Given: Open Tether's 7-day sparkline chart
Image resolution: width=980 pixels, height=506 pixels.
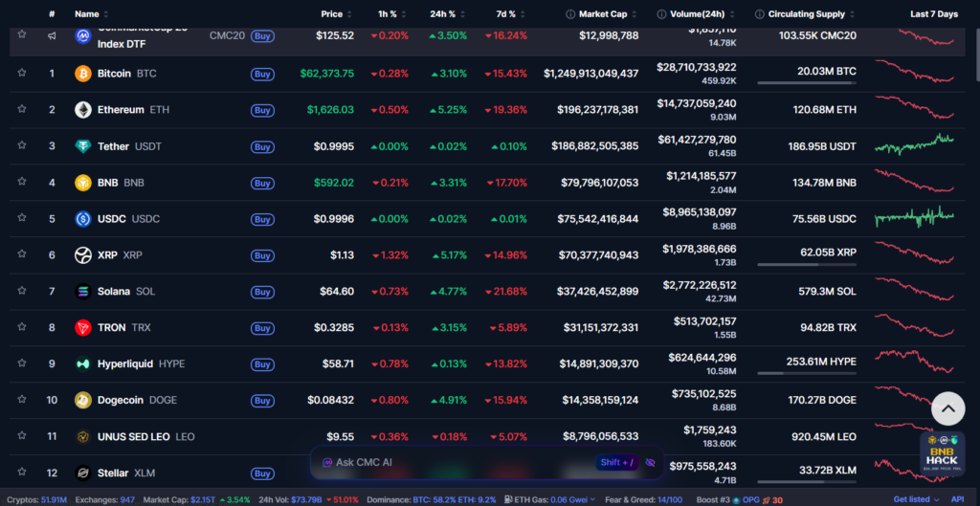Looking at the screenshot, I should tap(915, 145).
